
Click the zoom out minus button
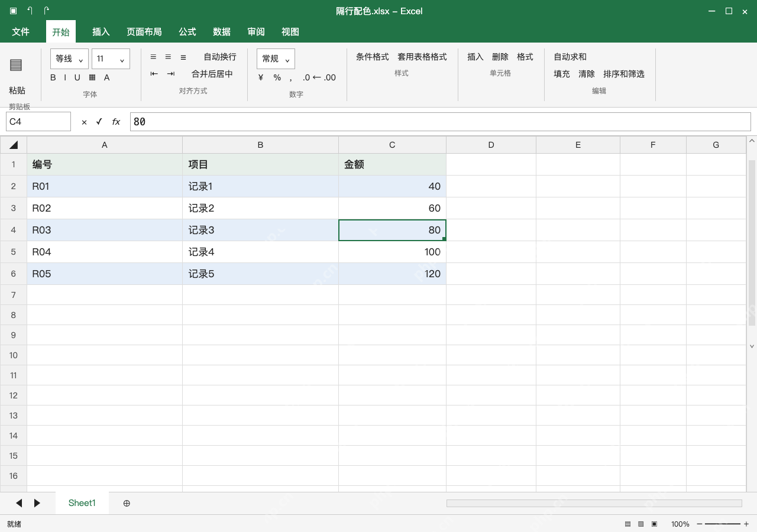click(x=700, y=524)
